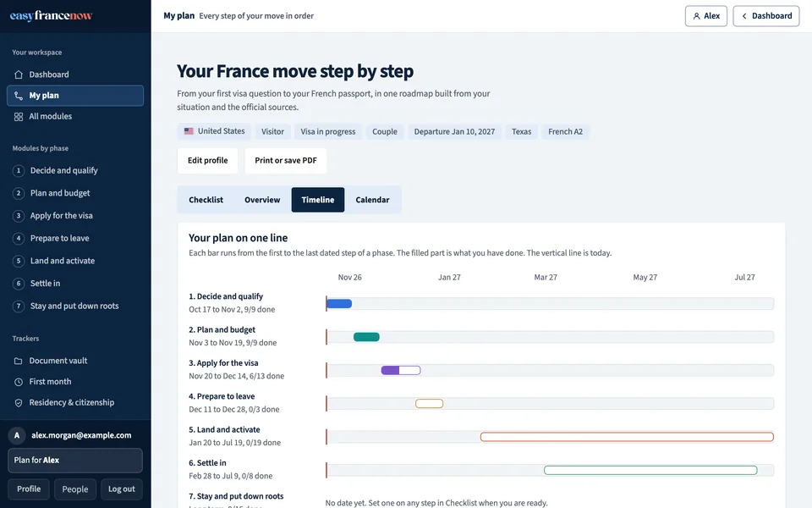Click the phase 7 number badge
The height and width of the screenshot is (508, 812).
point(19,306)
